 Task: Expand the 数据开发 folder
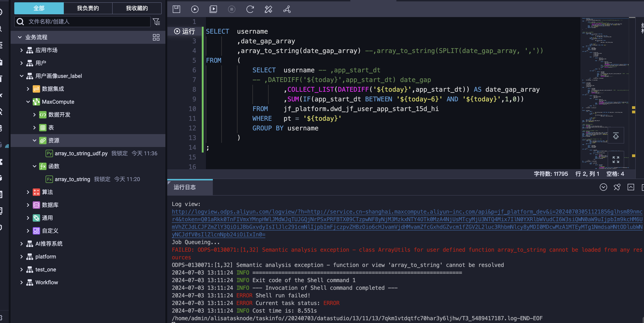[x=35, y=115]
